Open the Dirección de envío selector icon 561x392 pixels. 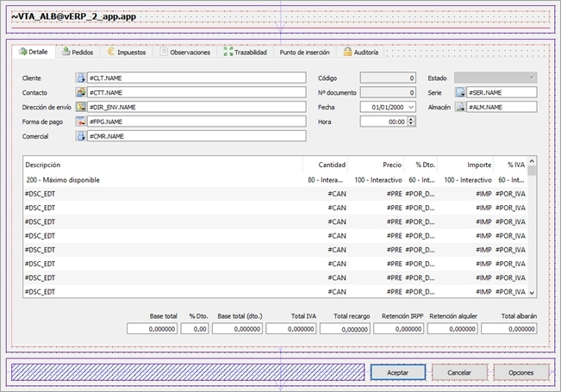pos(81,107)
